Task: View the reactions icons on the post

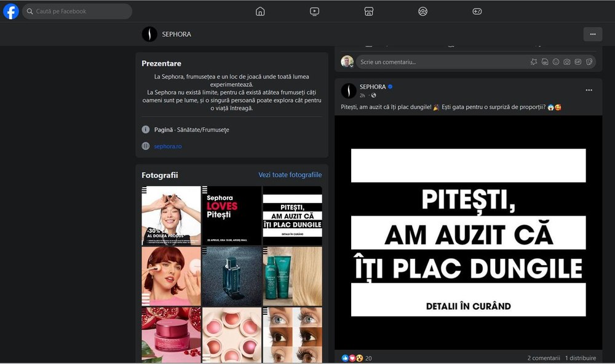Action: (x=352, y=358)
